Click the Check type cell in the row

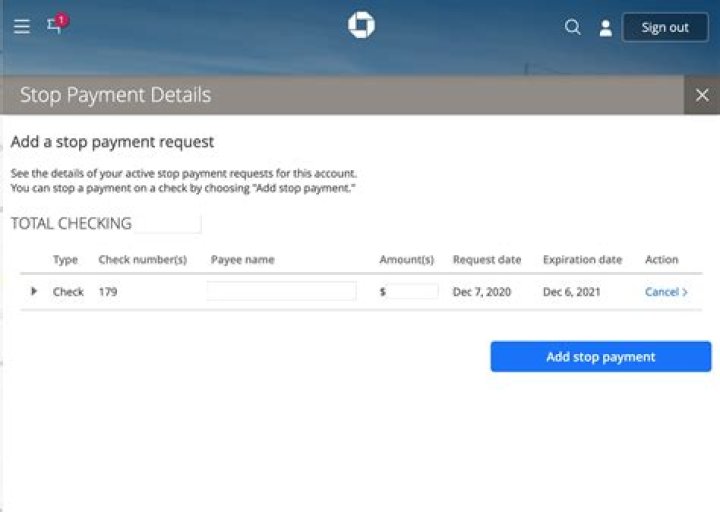(68, 292)
